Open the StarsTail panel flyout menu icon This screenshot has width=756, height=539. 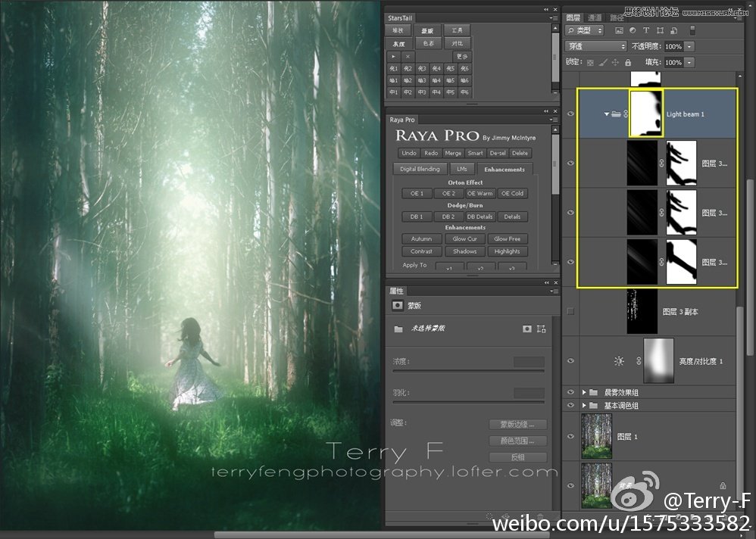click(x=553, y=18)
